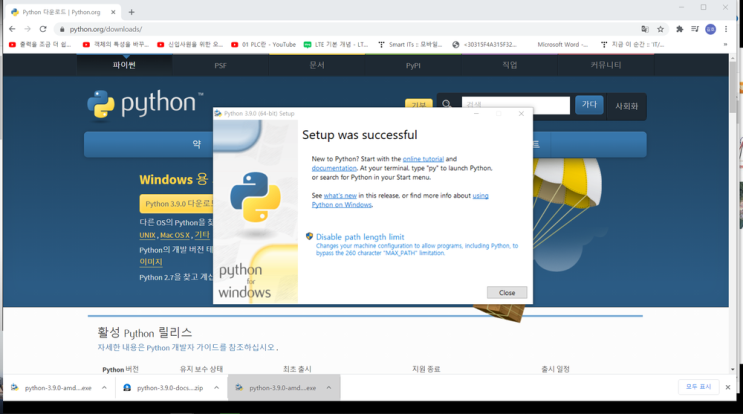Open the using Python on Windows link

(342, 205)
